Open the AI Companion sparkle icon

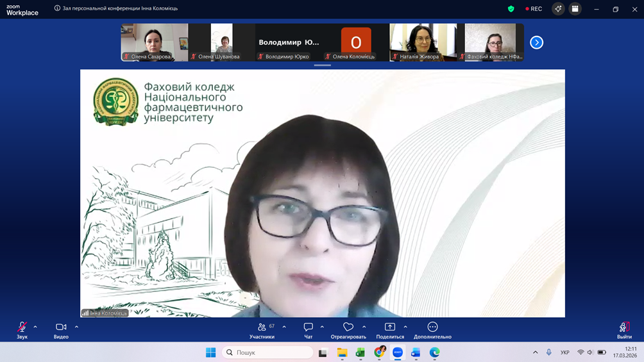coord(558,9)
